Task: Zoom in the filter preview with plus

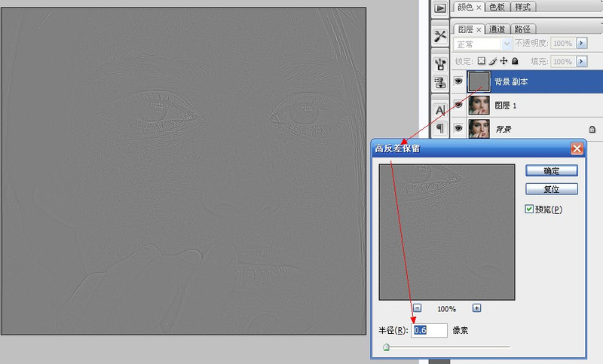Action: (x=476, y=308)
